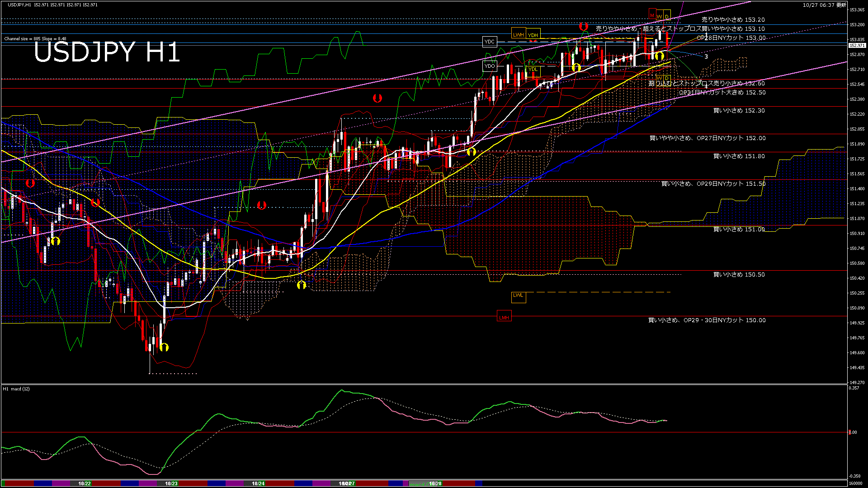Select the 10/22 date on time axis
The image size is (868, 488).
(85, 483)
